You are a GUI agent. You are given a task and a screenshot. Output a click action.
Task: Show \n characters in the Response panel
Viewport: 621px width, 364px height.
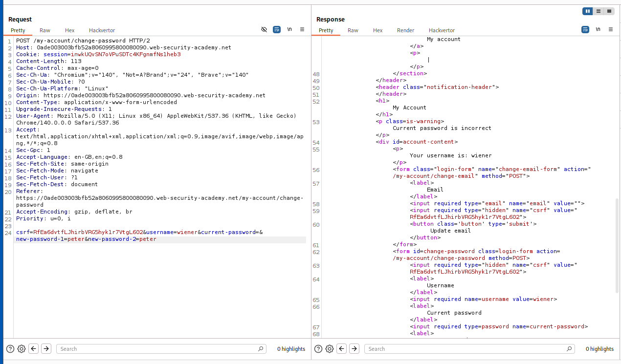point(598,30)
